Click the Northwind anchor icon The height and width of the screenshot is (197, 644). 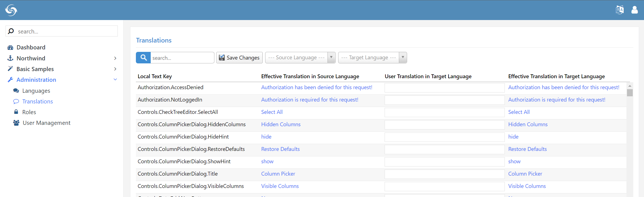(x=10, y=58)
